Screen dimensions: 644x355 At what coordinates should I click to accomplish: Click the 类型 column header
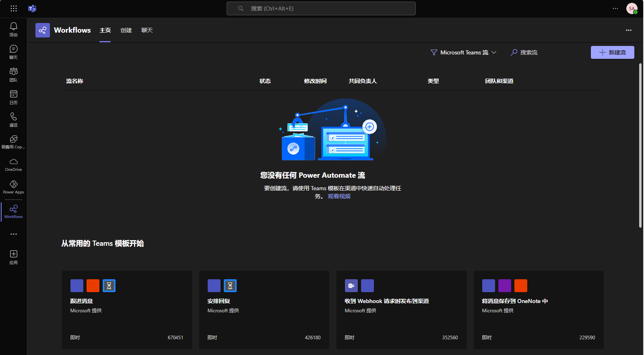pyautogui.click(x=433, y=81)
